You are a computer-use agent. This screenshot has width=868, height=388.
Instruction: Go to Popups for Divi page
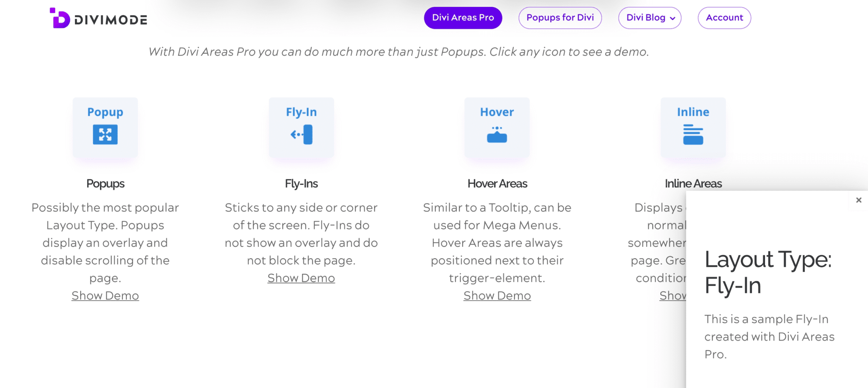560,18
